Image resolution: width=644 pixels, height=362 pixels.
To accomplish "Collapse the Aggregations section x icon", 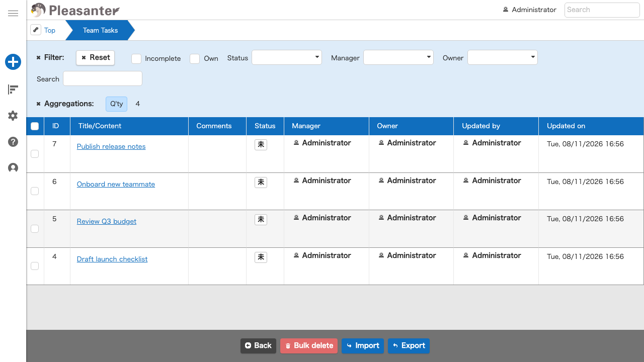I will click(x=38, y=104).
